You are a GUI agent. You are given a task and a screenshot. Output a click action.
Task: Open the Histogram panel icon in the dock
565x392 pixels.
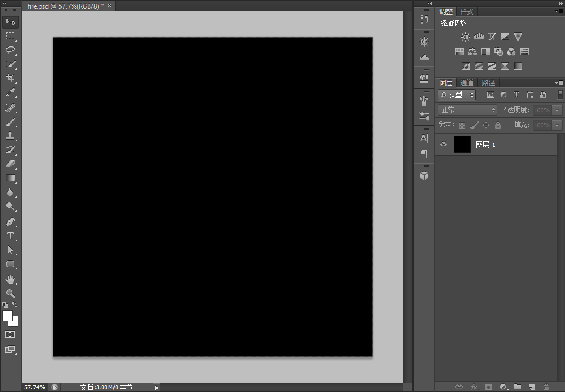coord(424,57)
